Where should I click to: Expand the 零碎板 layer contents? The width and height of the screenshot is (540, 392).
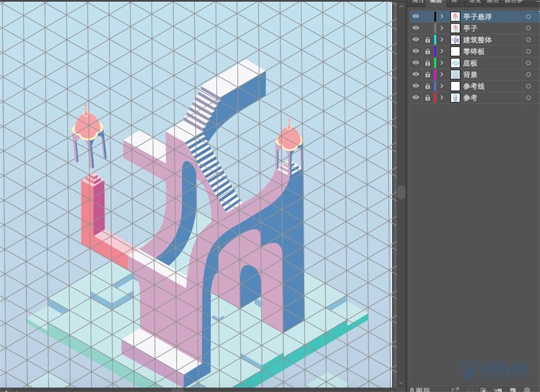442,51
